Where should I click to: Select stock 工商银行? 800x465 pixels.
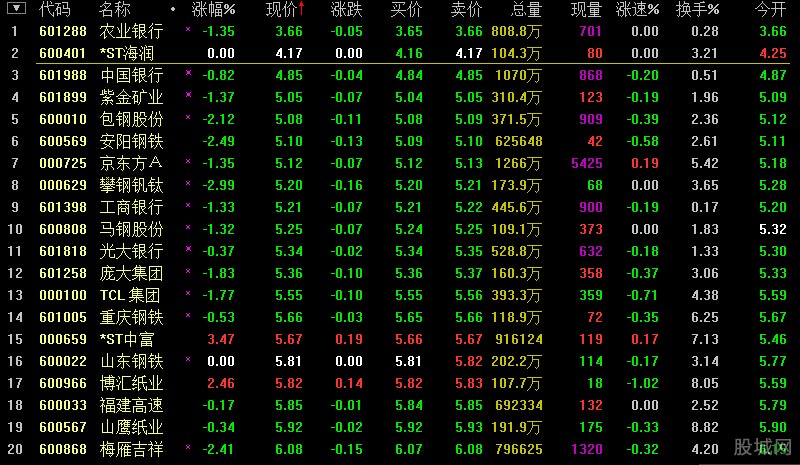click(x=131, y=207)
